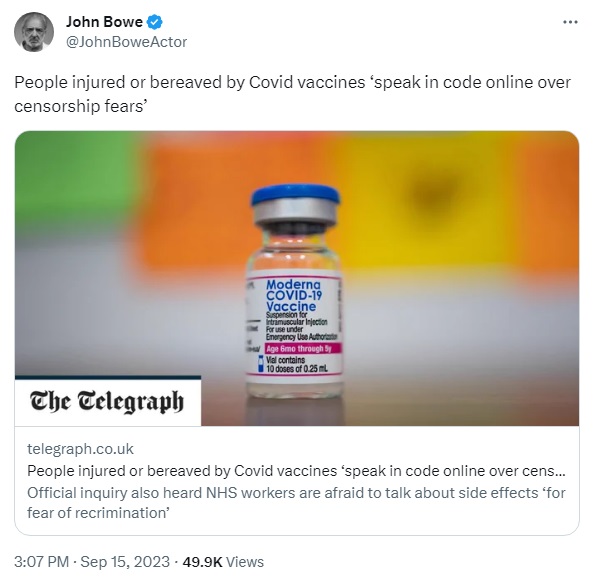Image resolution: width=602 pixels, height=582 pixels.
Task: View the 49.9K Views count
Action: [223, 562]
